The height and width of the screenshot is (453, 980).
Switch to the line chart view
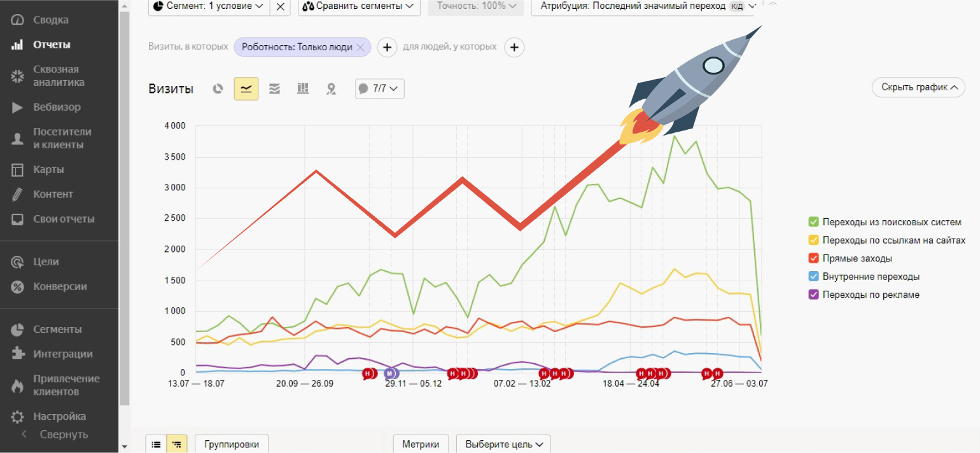point(246,89)
